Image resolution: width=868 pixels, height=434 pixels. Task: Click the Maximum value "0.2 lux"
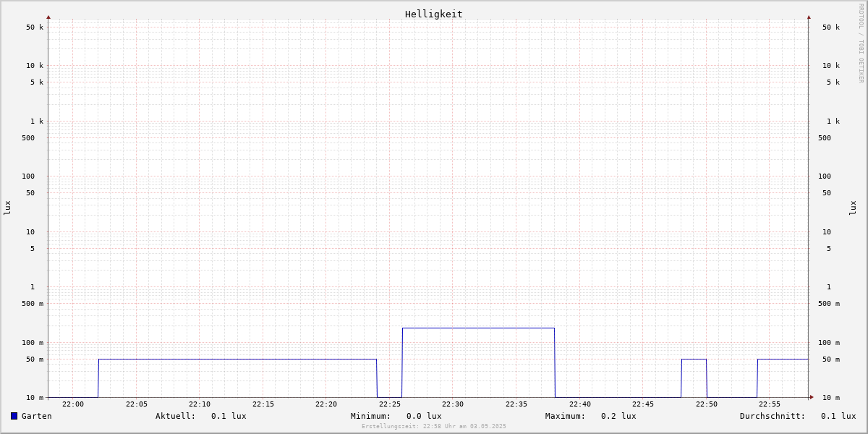pyautogui.click(x=618, y=416)
